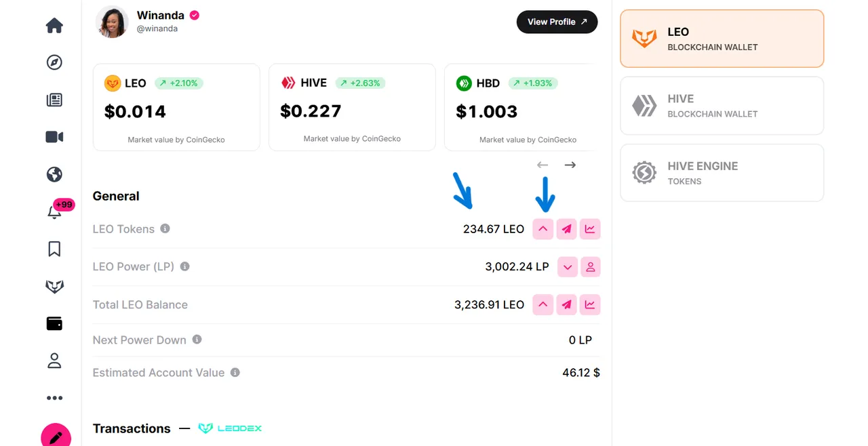Screen dimensions: 868x446
Task: Click the LeoDex logo link
Action: 230,428
